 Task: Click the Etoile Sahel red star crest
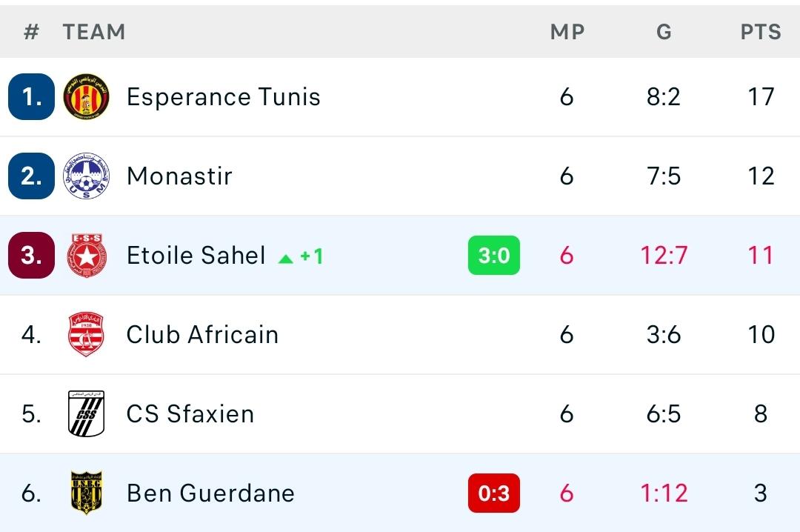coord(86,256)
